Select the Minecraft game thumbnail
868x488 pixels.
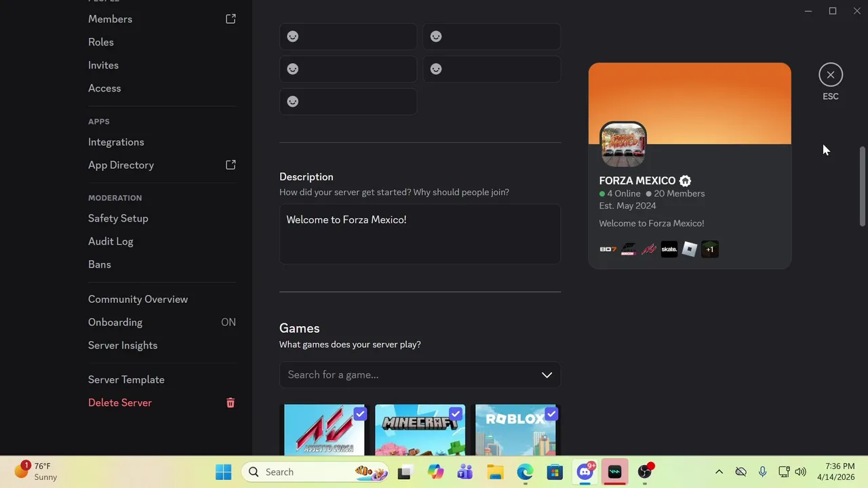420,430
